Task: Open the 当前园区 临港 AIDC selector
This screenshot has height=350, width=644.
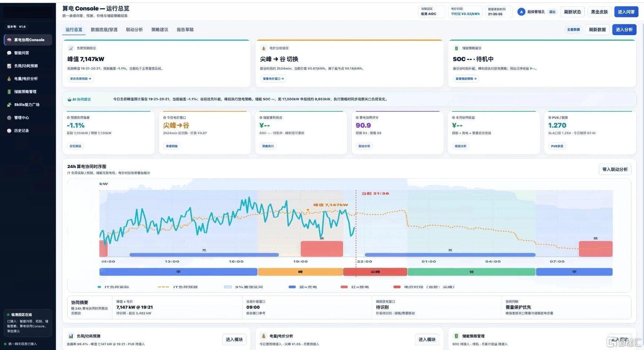Action: click(432, 11)
